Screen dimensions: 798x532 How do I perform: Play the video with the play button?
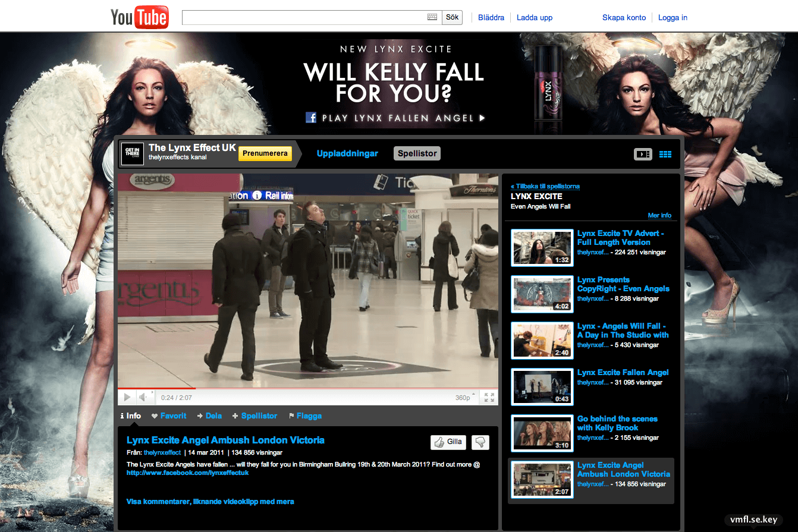click(127, 397)
